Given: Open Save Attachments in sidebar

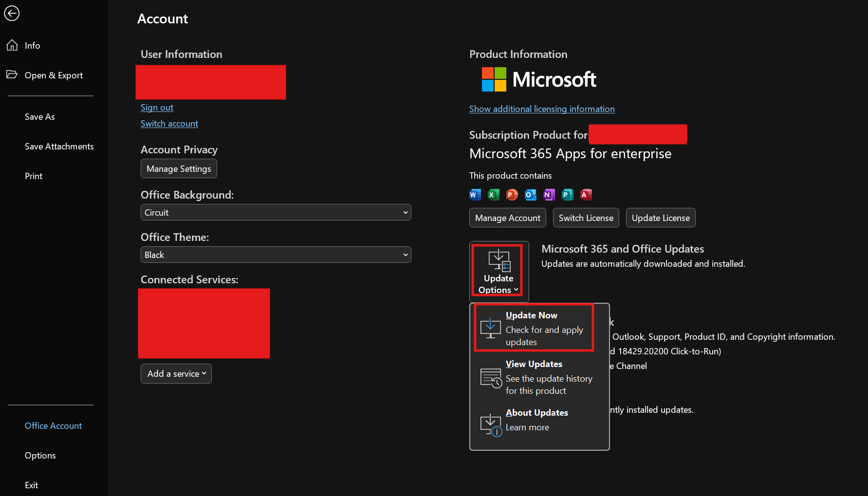Looking at the screenshot, I should click(59, 147).
